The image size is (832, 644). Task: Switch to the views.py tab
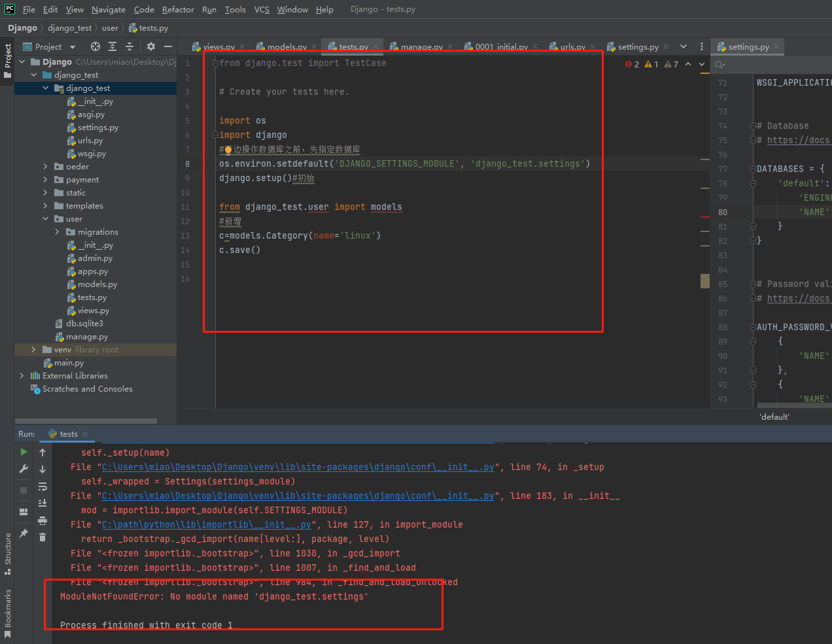coord(218,47)
